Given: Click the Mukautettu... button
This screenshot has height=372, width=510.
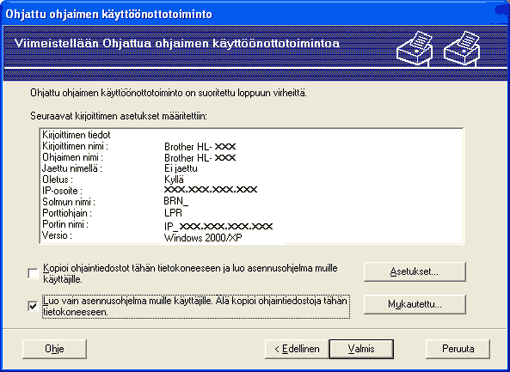Looking at the screenshot, I should pyautogui.click(x=414, y=304).
